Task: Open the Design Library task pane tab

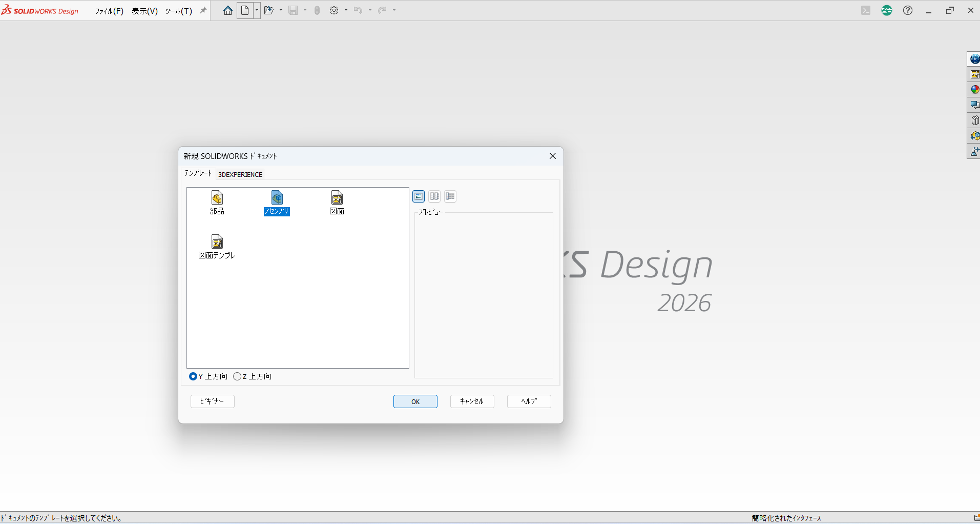Action: [x=974, y=74]
